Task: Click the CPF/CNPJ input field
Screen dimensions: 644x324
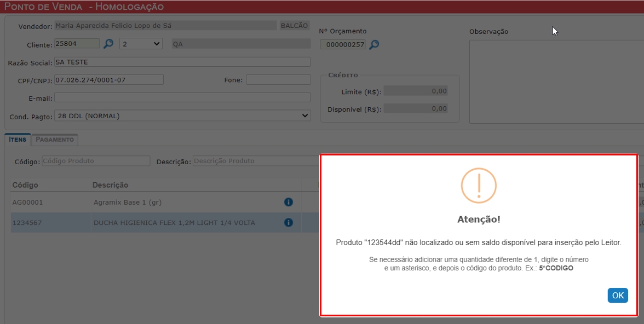Action: (109, 80)
